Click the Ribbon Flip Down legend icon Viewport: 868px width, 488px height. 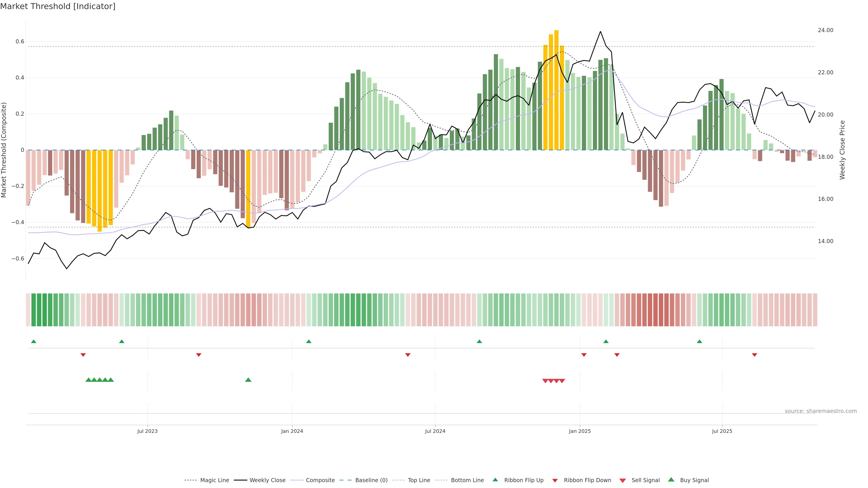[555, 481]
